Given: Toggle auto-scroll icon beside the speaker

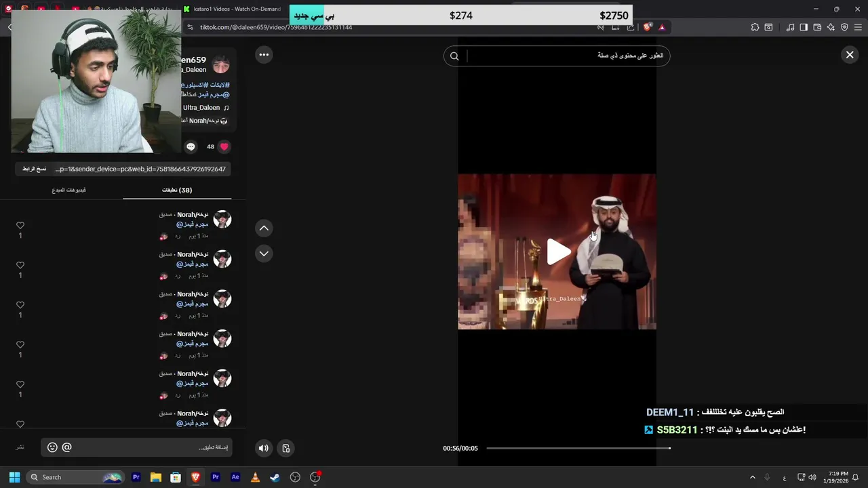Looking at the screenshot, I should (286, 448).
